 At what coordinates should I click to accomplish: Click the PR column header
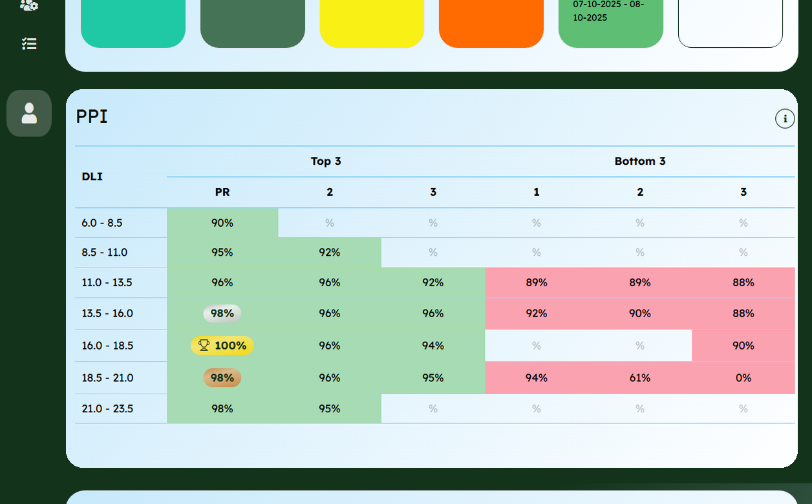click(x=222, y=192)
